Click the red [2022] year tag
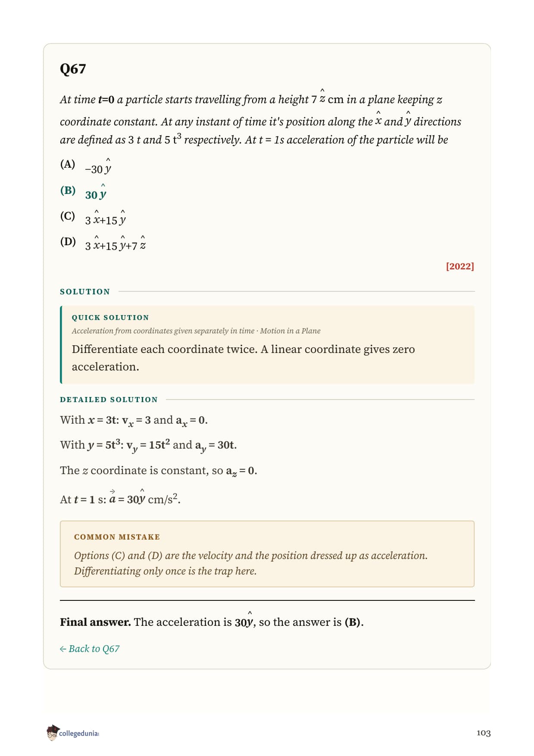The image size is (534, 756). pyautogui.click(x=460, y=266)
